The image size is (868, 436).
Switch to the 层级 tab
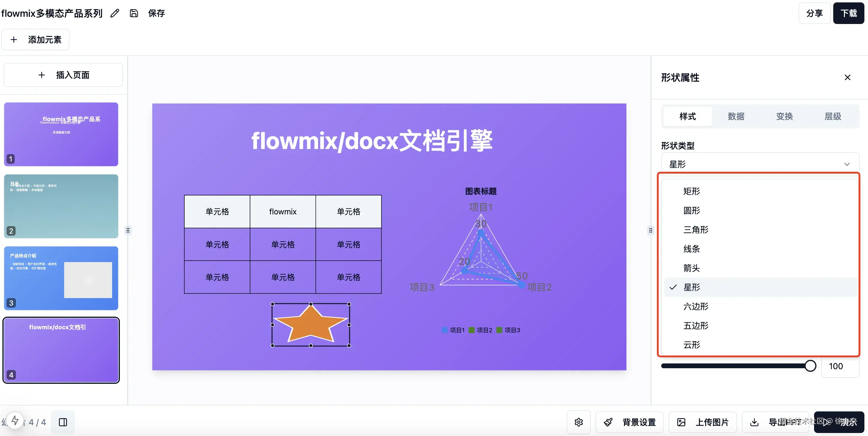(833, 116)
